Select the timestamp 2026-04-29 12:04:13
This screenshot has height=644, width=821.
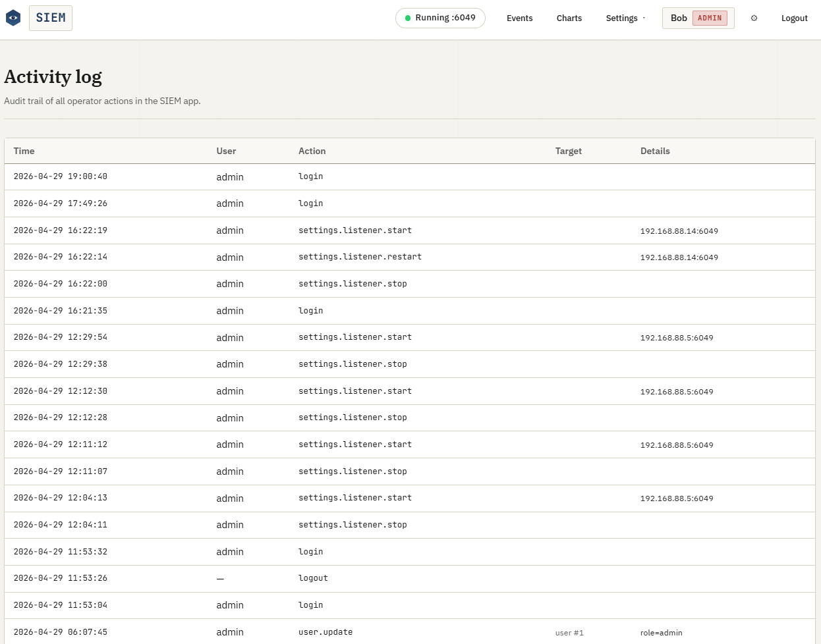coord(61,498)
